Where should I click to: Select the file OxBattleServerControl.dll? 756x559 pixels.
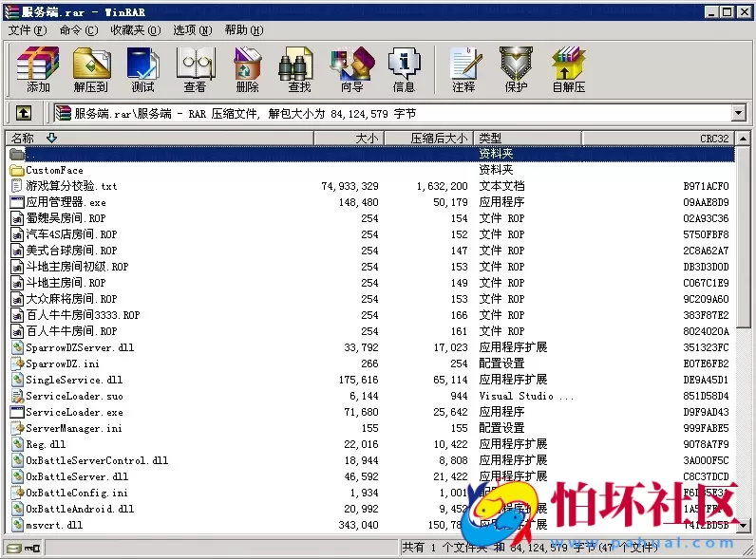(97, 460)
